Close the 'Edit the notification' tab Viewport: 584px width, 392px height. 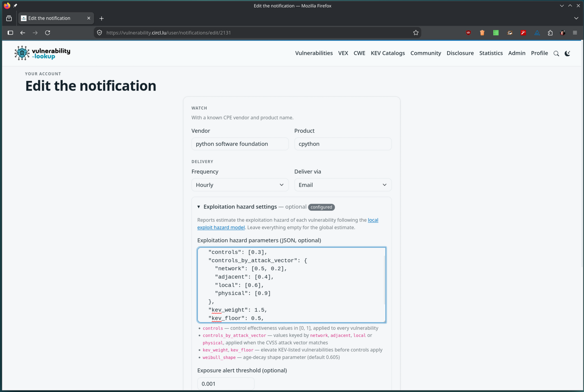pyautogui.click(x=89, y=18)
